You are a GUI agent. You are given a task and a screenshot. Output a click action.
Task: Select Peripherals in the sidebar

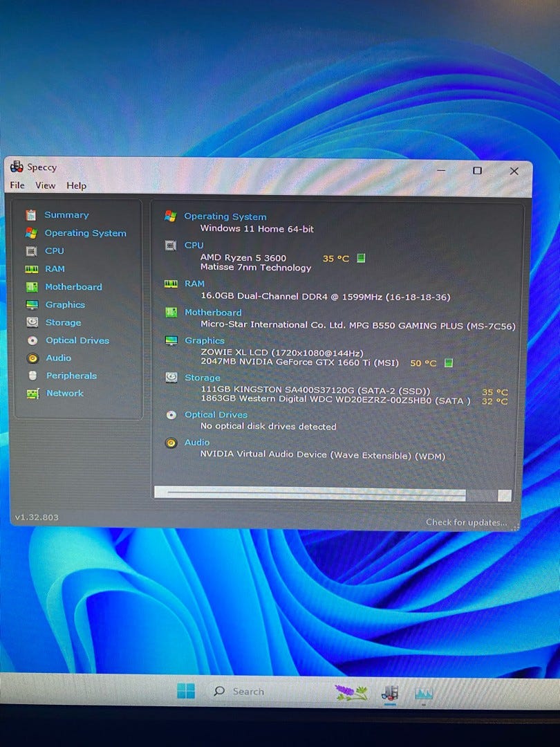coord(71,376)
